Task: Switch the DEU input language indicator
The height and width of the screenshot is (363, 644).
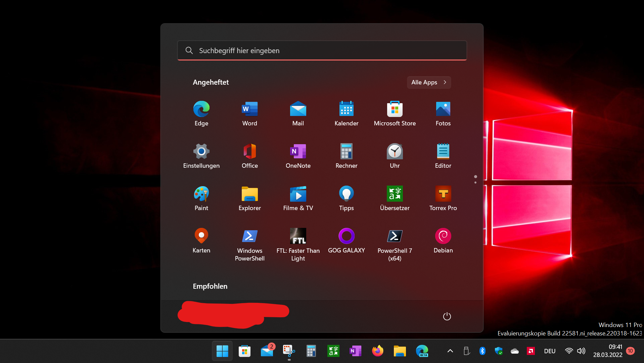Action: [x=550, y=351]
